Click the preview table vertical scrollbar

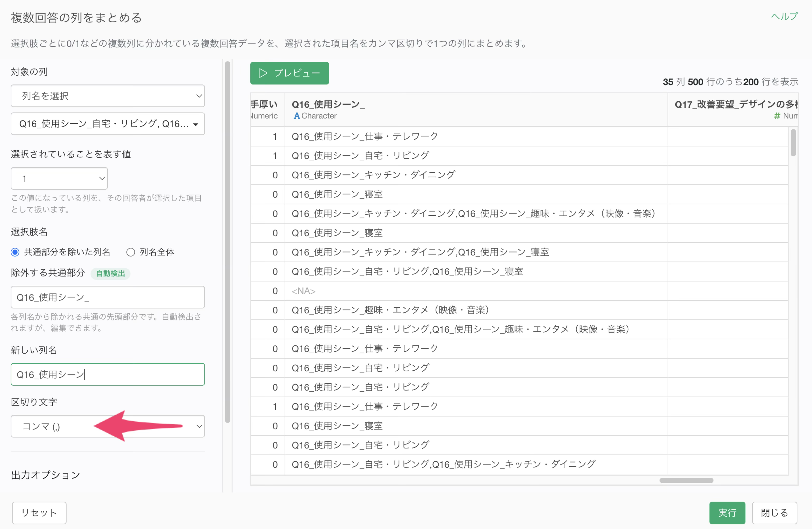point(793,143)
